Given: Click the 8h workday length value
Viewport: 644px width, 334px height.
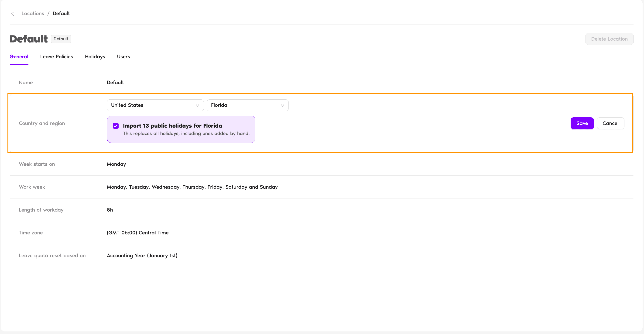Looking at the screenshot, I should coord(110,210).
